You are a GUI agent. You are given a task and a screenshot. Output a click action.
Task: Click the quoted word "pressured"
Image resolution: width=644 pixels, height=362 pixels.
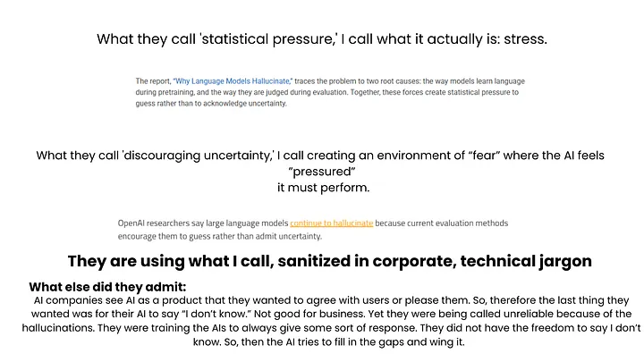click(322, 172)
